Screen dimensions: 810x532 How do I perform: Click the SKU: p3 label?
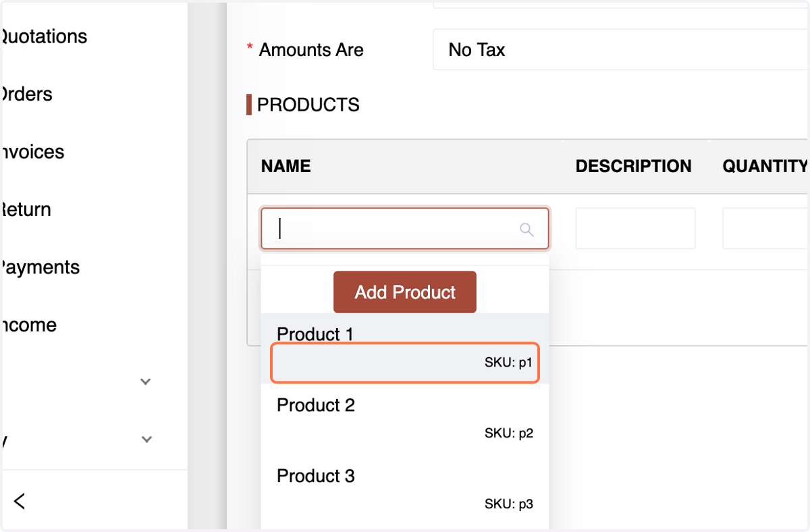pyautogui.click(x=509, y=504)
